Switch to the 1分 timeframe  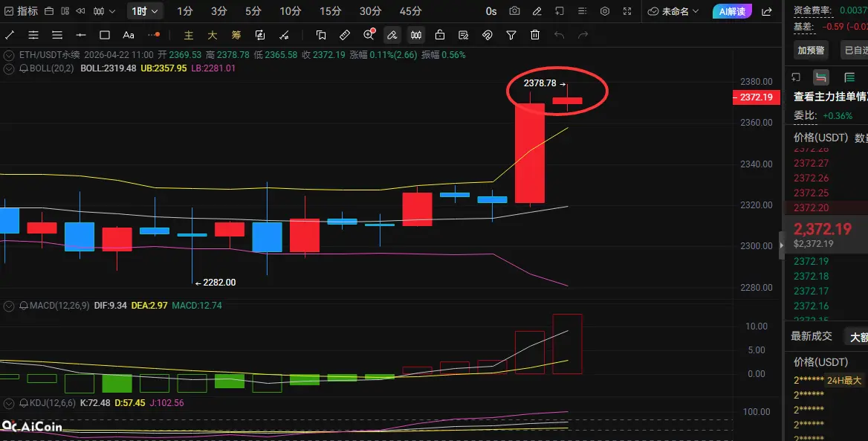click(x=185, y=11)
